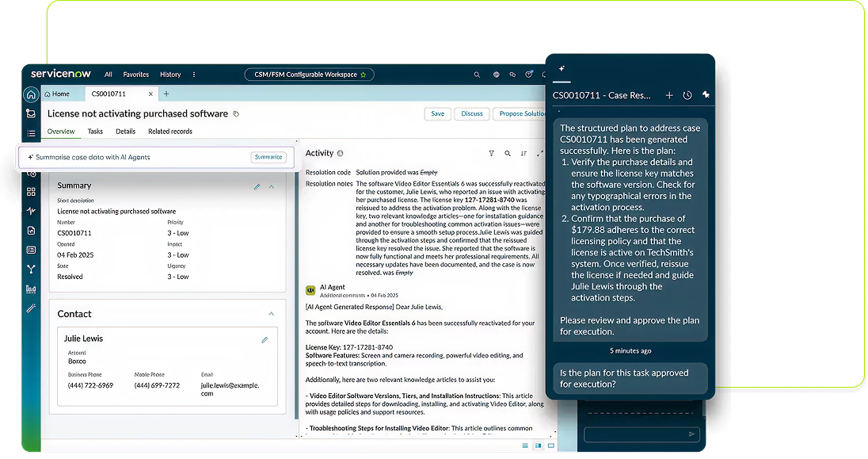Click the send arrow in chat box
The height and width of the screenshot is (459, 868).
[x=691, y=434]
